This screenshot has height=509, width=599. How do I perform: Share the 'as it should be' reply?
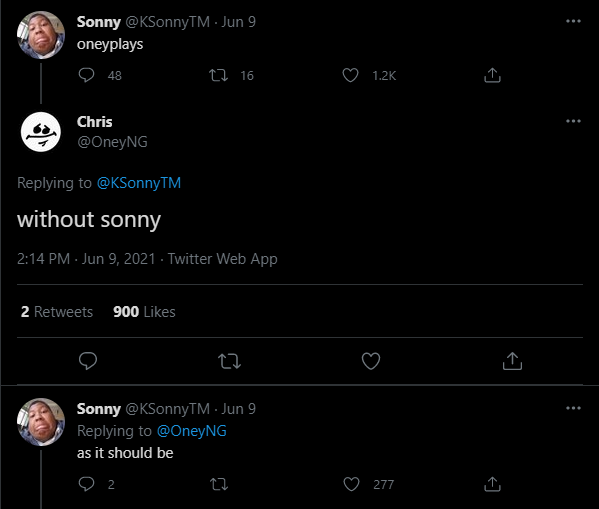click(492, 484)
